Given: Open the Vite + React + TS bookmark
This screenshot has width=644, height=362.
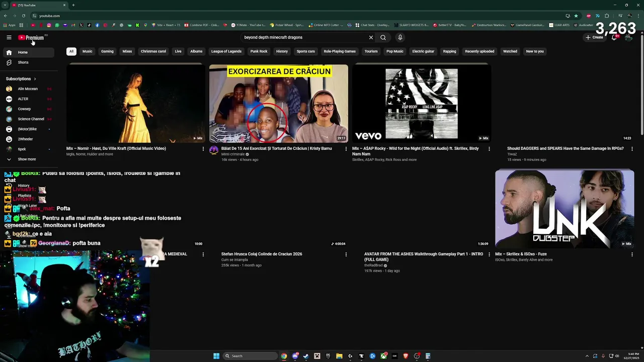Looking at the screenshot, I should coord(166,25).
